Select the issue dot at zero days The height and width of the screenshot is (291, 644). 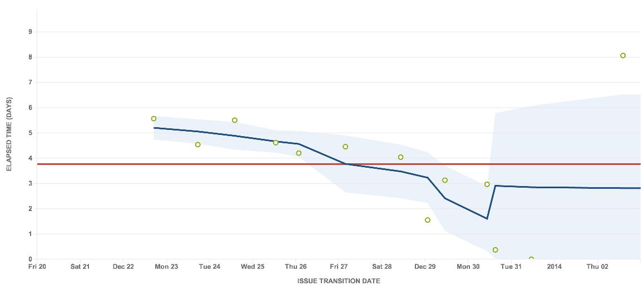pos(531,259)
